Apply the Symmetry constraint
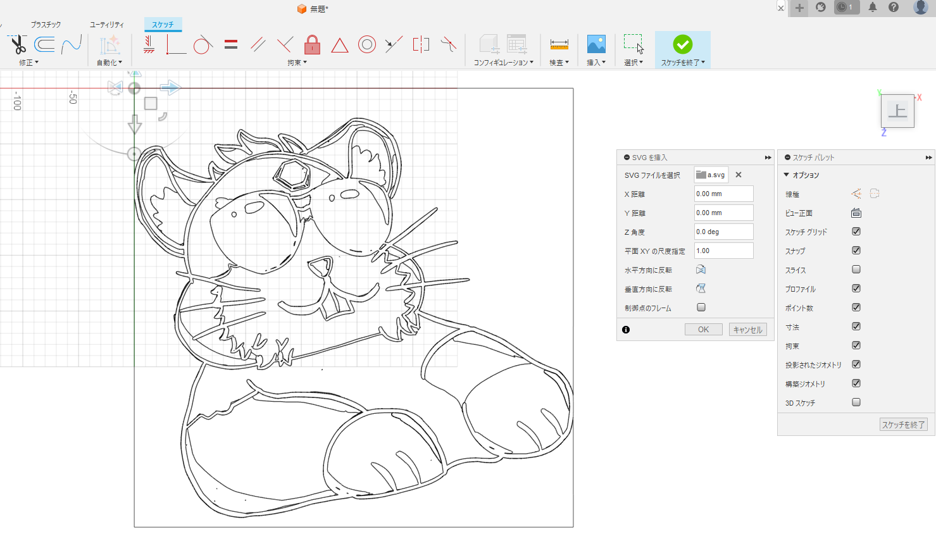This screenshot has width=936, height=560. pyautogui.click(x=421, y=44)
